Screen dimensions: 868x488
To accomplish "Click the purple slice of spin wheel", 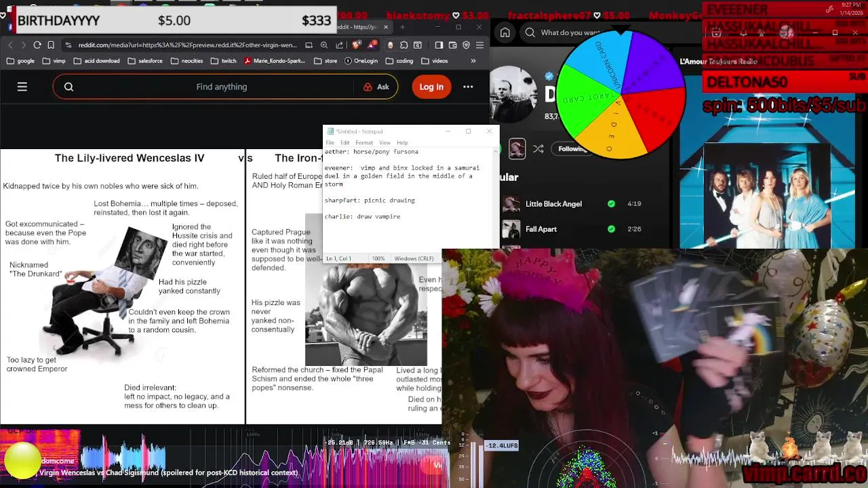I will (x=651, y=64).
